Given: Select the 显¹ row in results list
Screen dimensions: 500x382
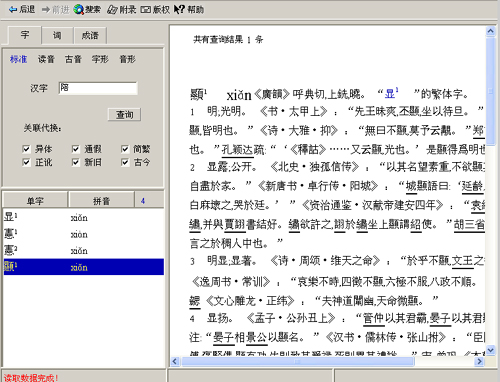Looking at the screenshot, I should (84, 218).
